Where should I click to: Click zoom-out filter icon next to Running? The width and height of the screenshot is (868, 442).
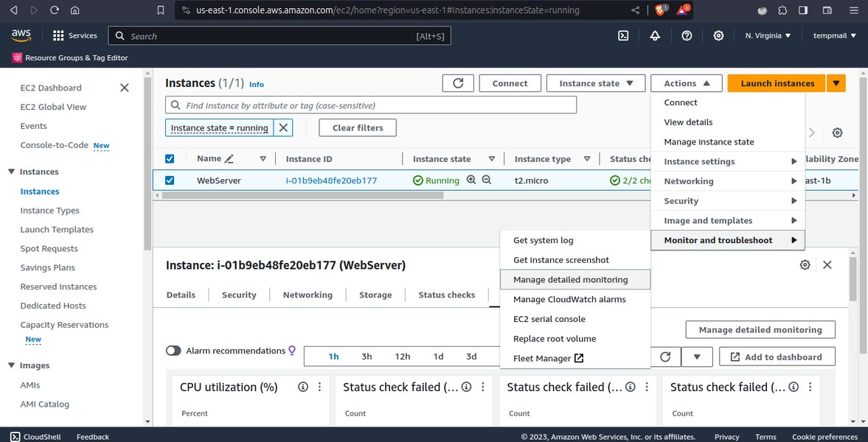pyautogui.click(x=487, y=180)
